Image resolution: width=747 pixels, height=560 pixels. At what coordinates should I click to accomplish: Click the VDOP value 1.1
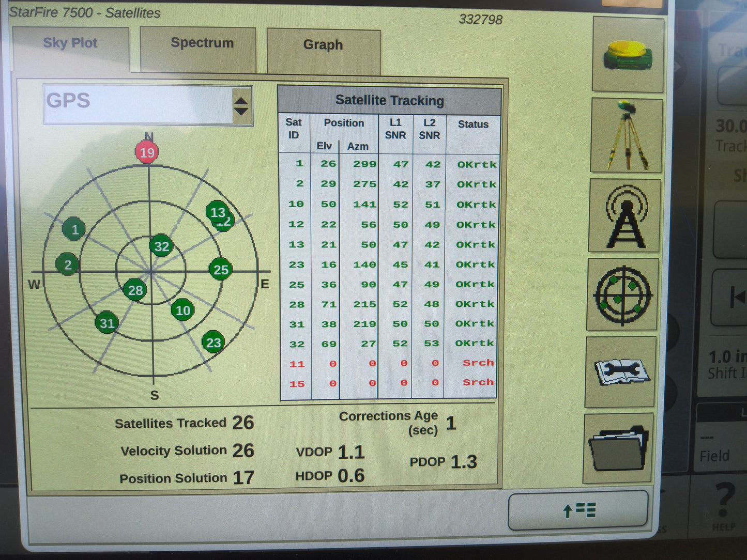351,453
